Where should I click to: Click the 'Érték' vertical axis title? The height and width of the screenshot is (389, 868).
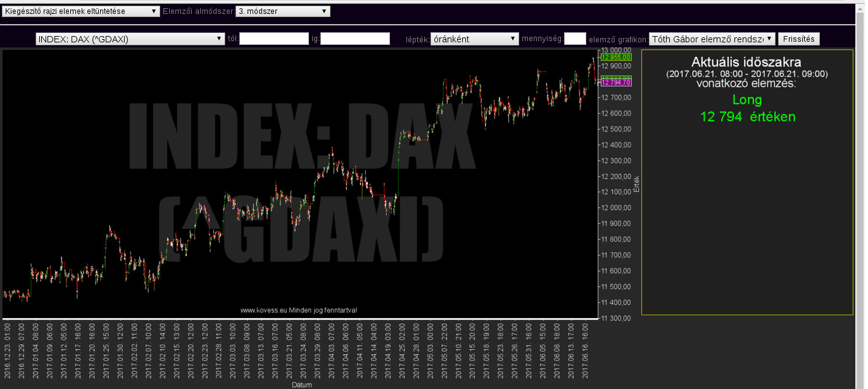point(637,183)
